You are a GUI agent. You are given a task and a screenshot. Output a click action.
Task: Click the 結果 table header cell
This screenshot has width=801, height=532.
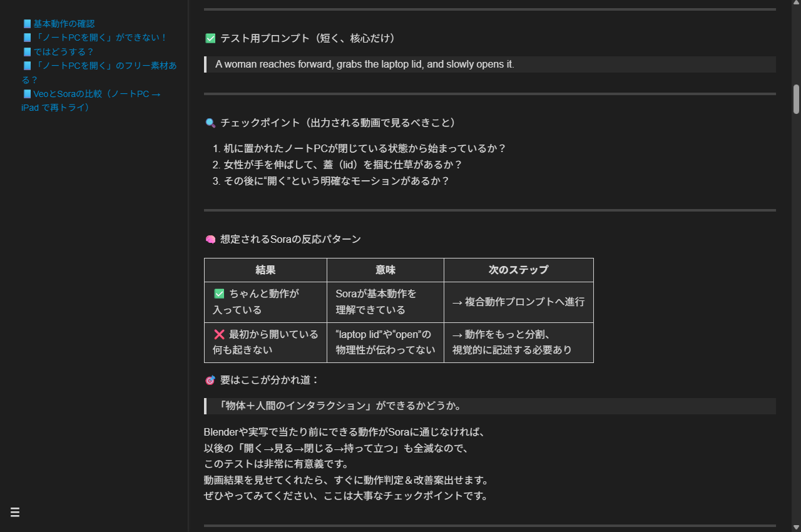(x=265, y=270)
